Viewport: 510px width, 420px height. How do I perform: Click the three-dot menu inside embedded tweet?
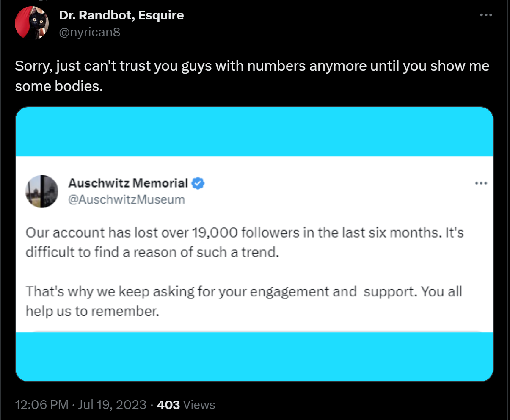[481, 184]
